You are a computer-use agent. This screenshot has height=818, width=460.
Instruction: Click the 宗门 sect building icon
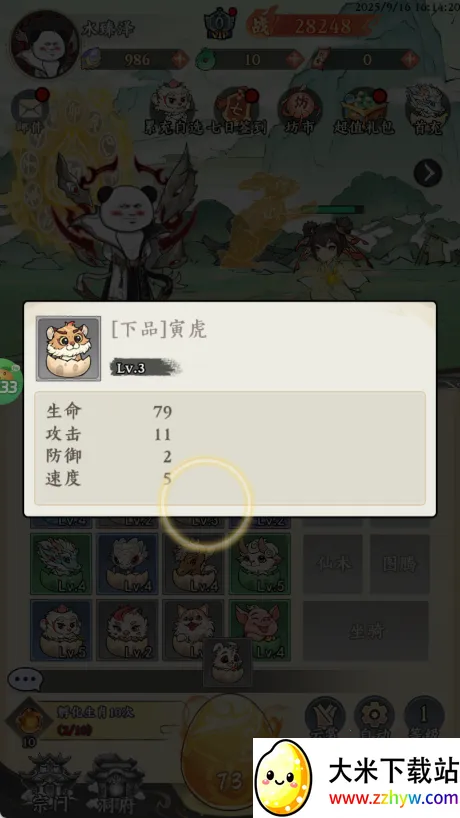(x=50, y=785)
